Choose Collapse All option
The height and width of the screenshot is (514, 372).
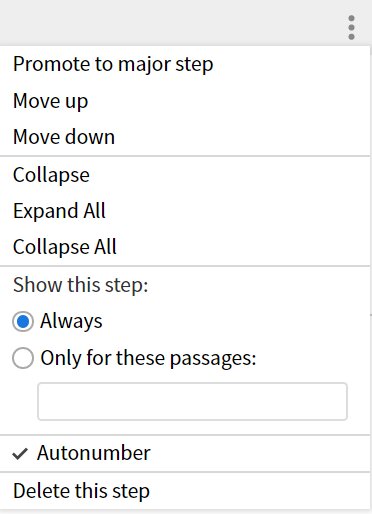(185, 247)
